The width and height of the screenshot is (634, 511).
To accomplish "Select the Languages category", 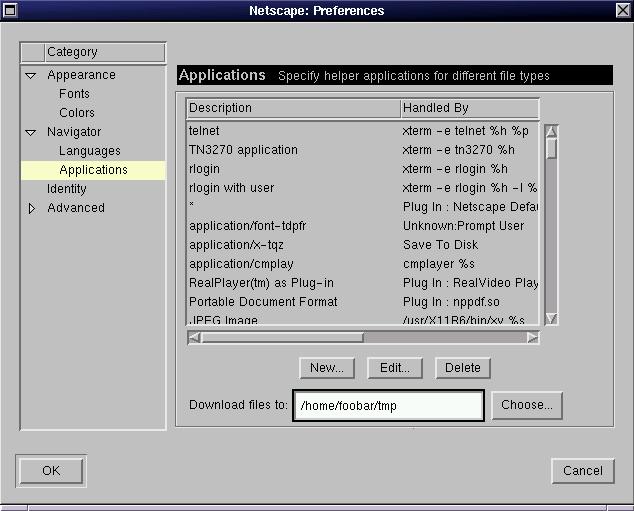I will 90,151.
